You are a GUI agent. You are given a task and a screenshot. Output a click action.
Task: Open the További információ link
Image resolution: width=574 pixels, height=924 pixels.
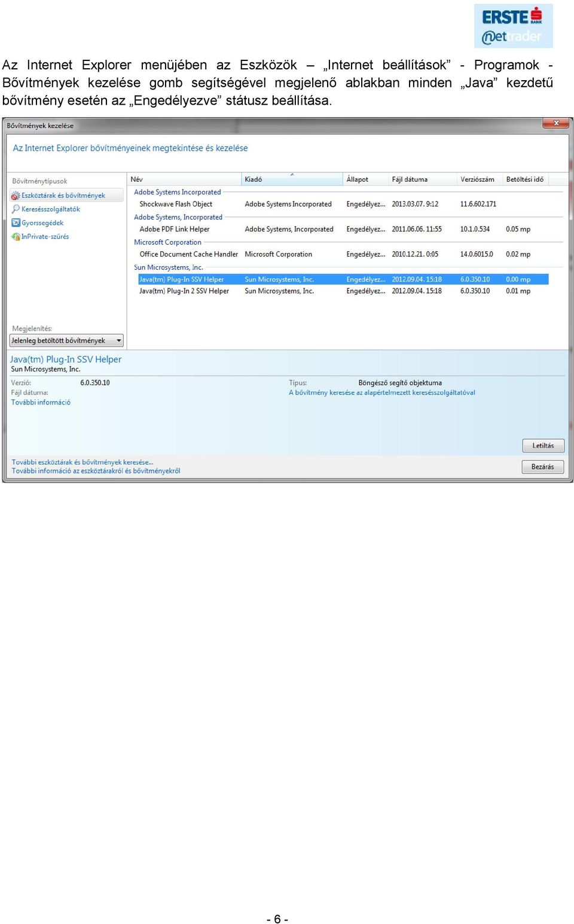coord(41,402)
